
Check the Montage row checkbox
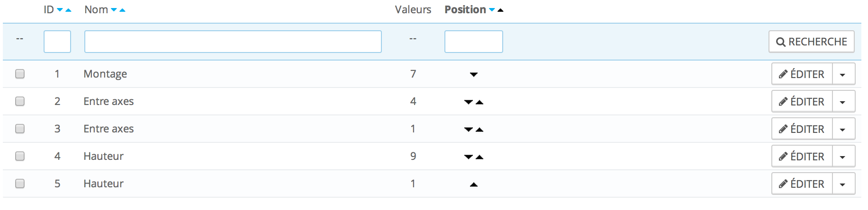tap(20, 74)
